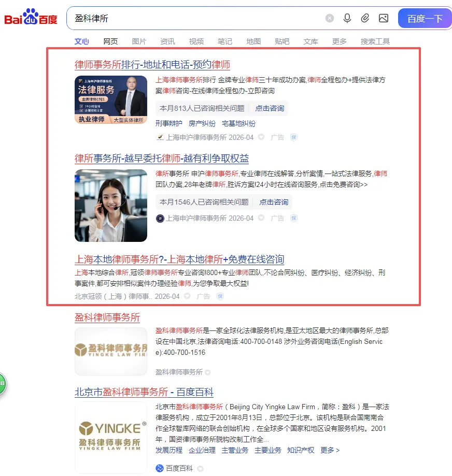Viewport: 452px width, 476px height.
Task: Click the paperclip attachment icon in search bar
Action: tap(365, 18)
